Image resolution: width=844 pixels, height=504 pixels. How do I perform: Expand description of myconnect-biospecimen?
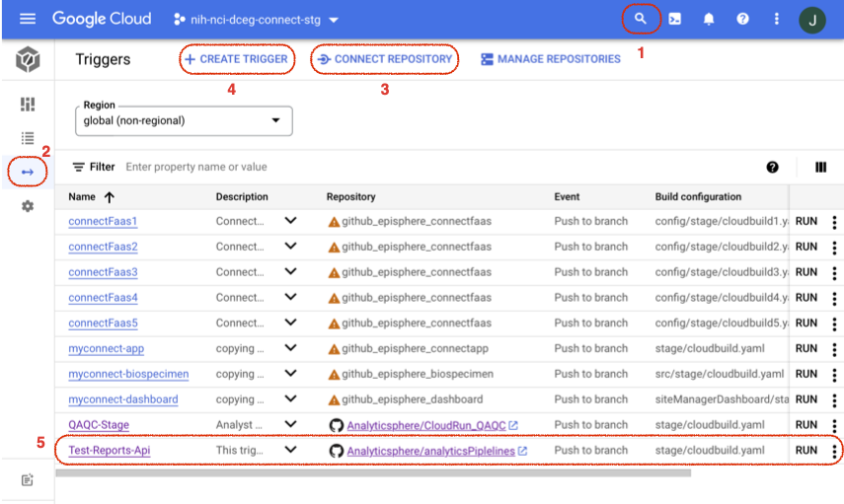(290, 373)
